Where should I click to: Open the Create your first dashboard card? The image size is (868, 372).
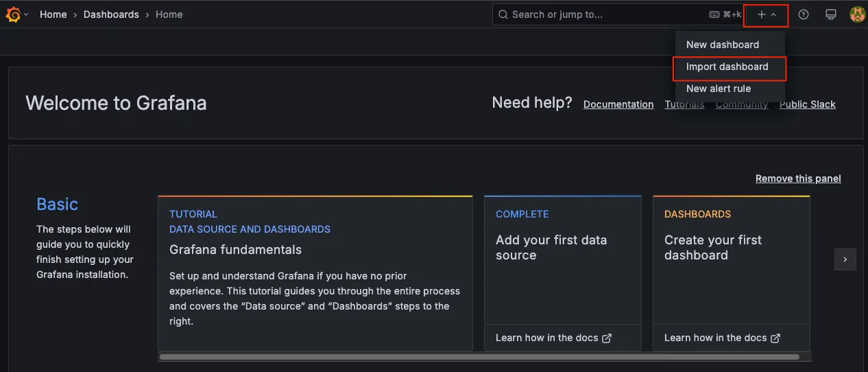tap(732, 273)
